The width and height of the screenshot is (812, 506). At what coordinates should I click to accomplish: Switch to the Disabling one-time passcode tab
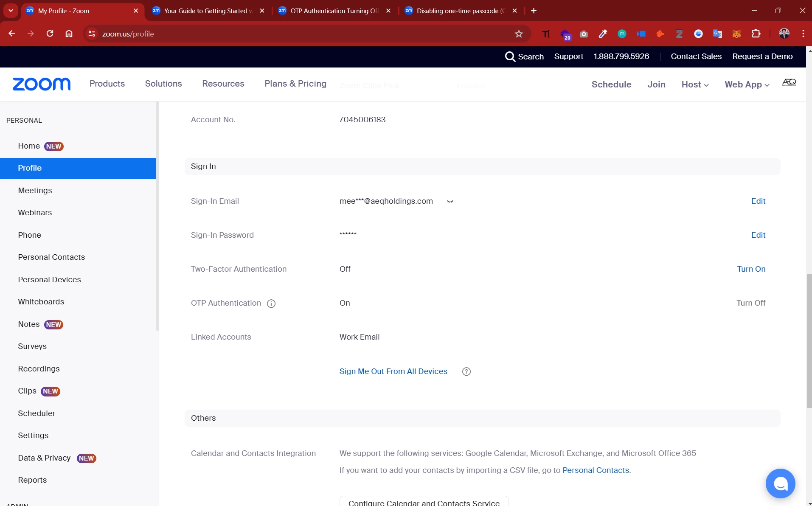[x=461, y=11]
